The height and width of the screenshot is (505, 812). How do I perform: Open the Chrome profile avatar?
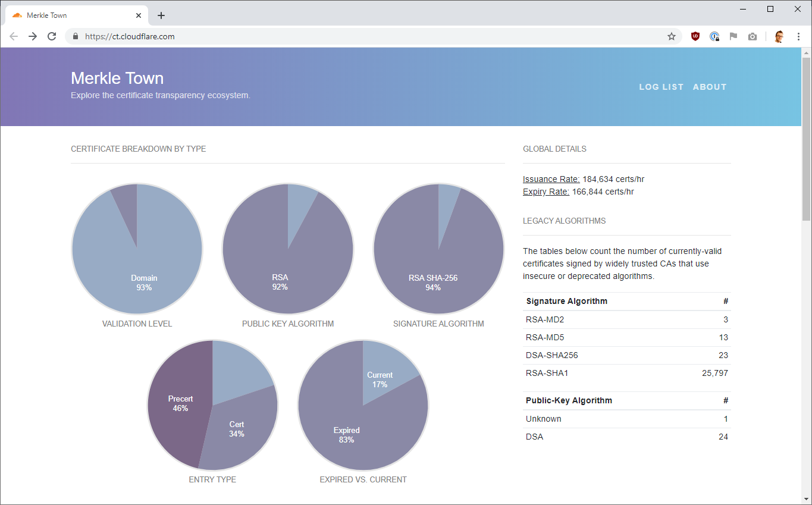779,36
